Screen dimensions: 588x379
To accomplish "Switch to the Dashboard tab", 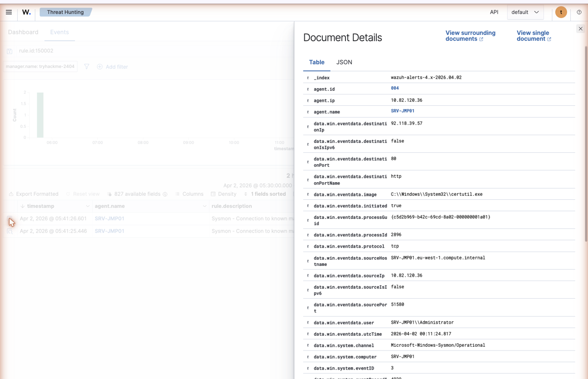I will (23, 32).
